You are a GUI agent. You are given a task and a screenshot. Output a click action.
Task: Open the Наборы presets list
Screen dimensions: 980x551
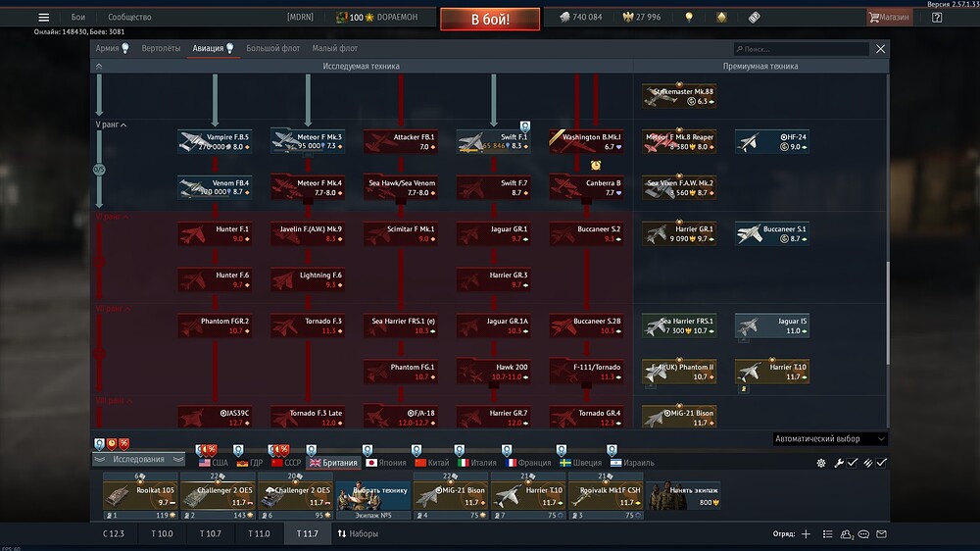358,533
